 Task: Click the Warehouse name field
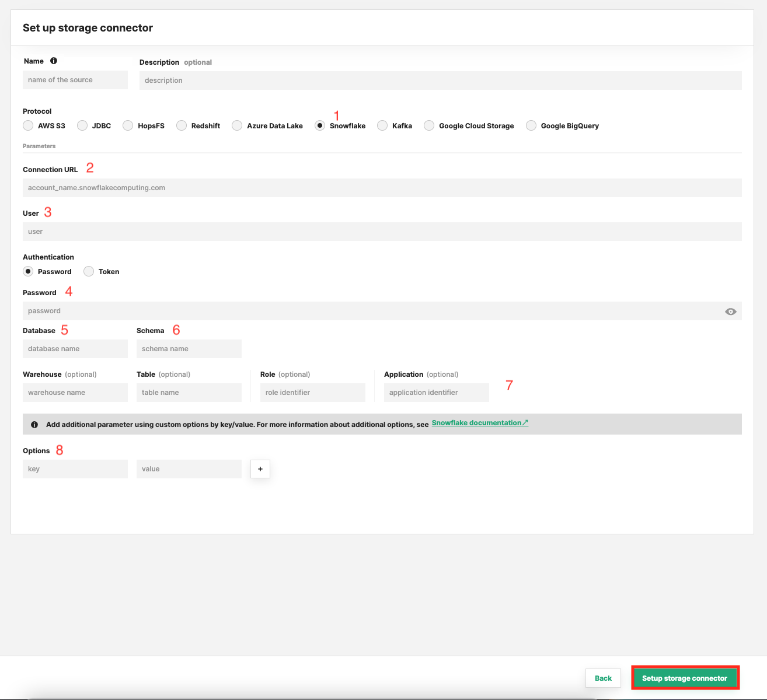coord(75,393)
